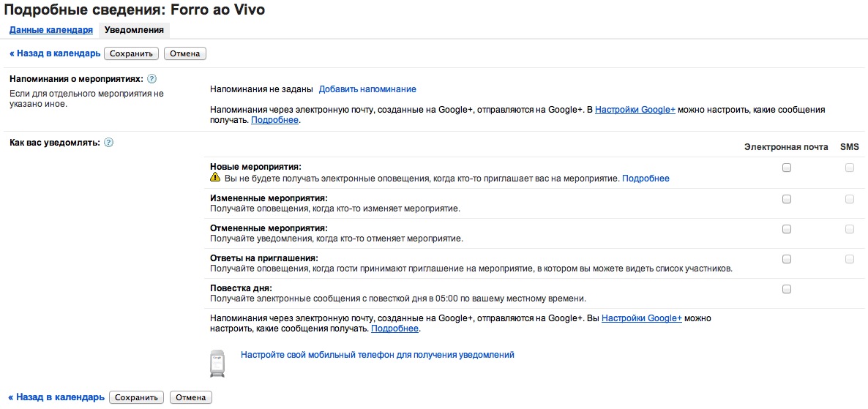Image resolution: width=868 pixels, height=409 pixels.
Task: Follow top Назад в календарь link
Action: click(x=55, y=53)
